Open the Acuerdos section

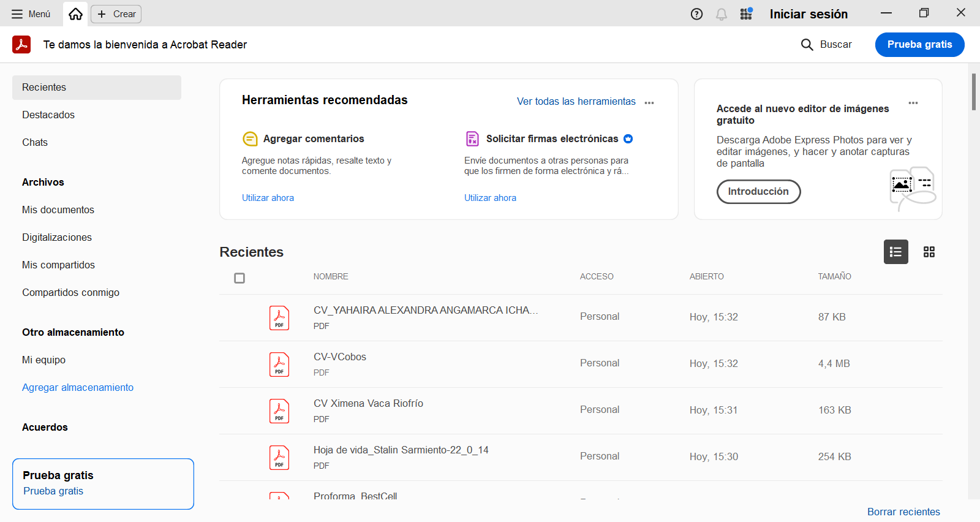point(45,428)
